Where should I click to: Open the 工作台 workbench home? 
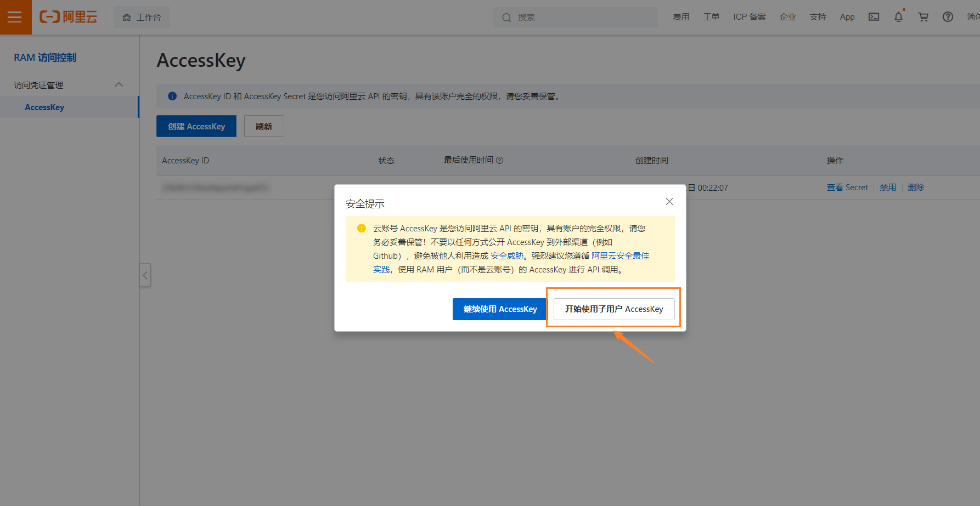click(x=142, y=17)
